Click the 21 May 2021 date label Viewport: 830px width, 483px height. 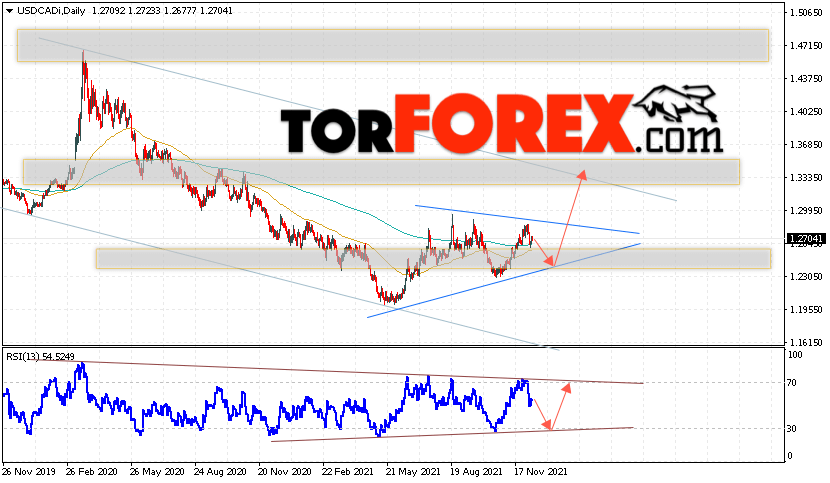pyautogui.click(x=413, y=471)
